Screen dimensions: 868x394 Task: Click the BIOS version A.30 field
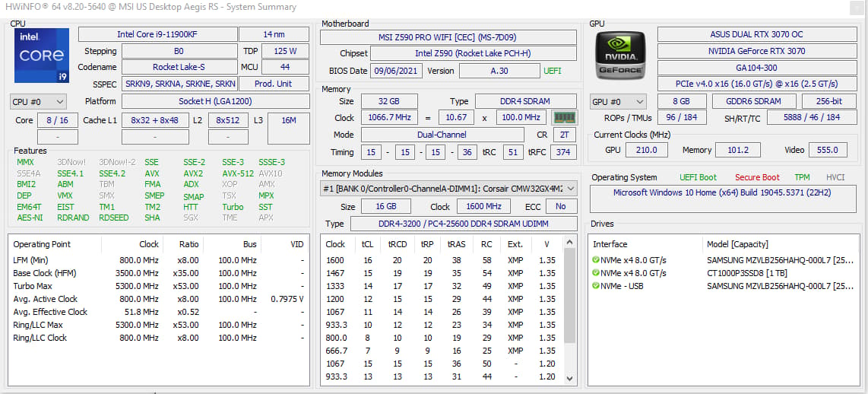tap(499, 71)
